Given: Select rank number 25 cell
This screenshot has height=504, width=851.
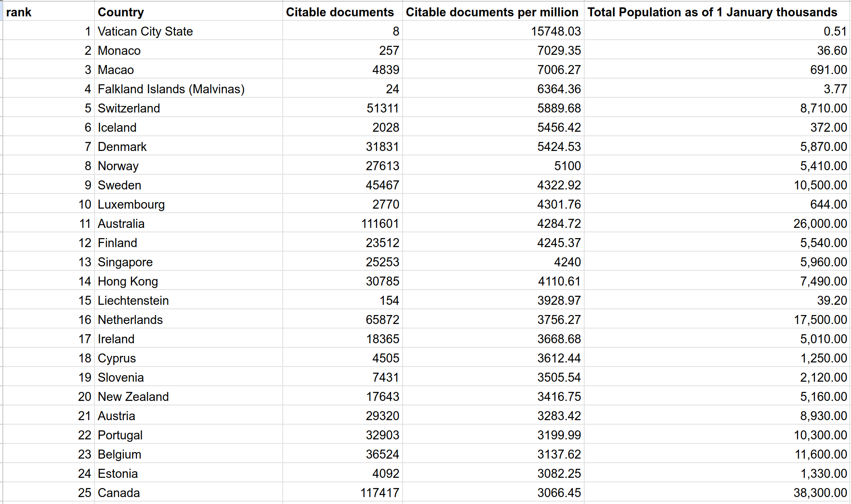Looking at the screenshot, I should point(49,492).
